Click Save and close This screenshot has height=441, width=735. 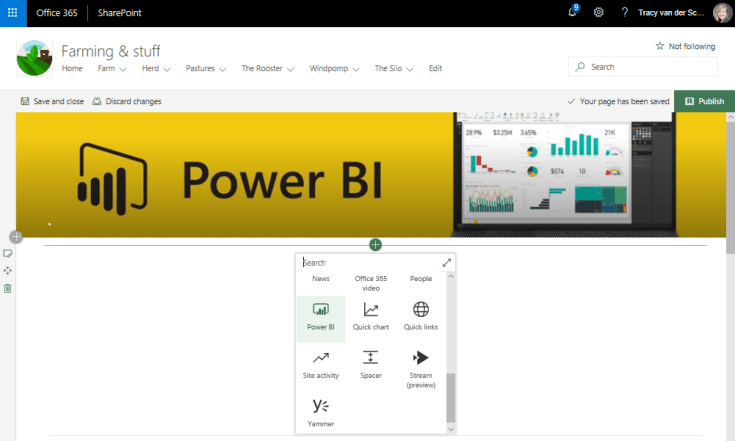coord(52,101)
